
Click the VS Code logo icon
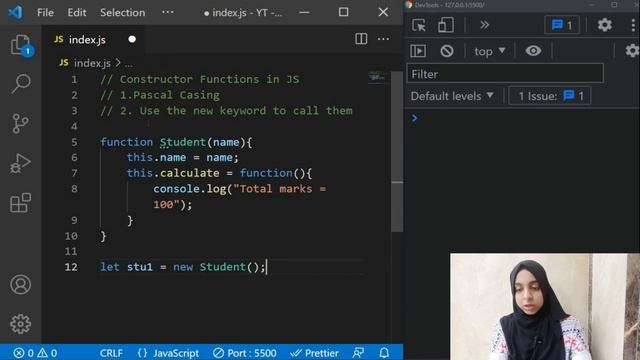coord(16,12)
